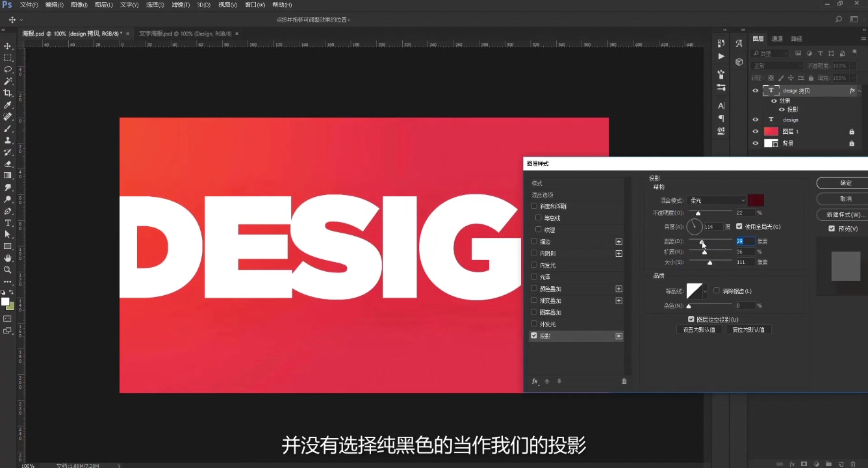Enable the 外发光 style checkbox
This screenshot has height=468, width=868.
[534, 324]
